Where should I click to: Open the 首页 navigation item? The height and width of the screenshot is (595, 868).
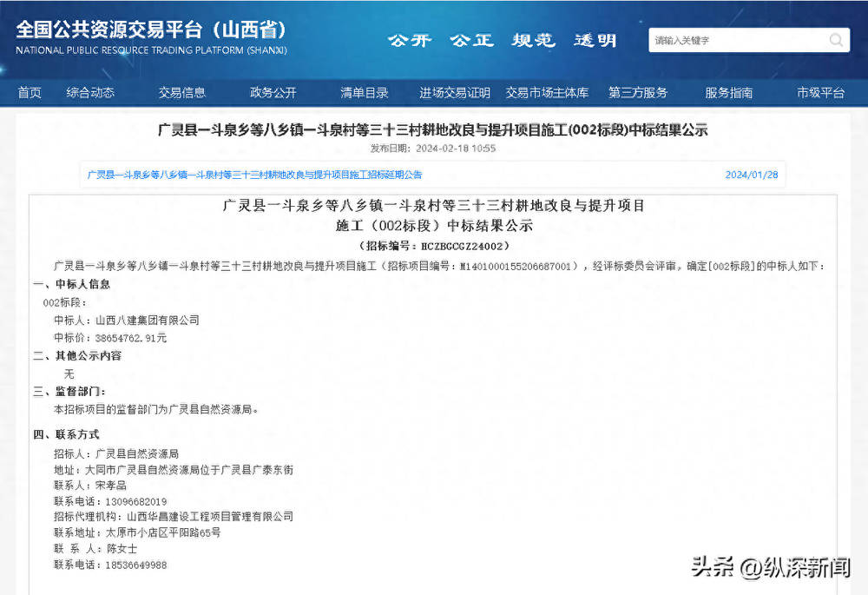pos(29,92)
